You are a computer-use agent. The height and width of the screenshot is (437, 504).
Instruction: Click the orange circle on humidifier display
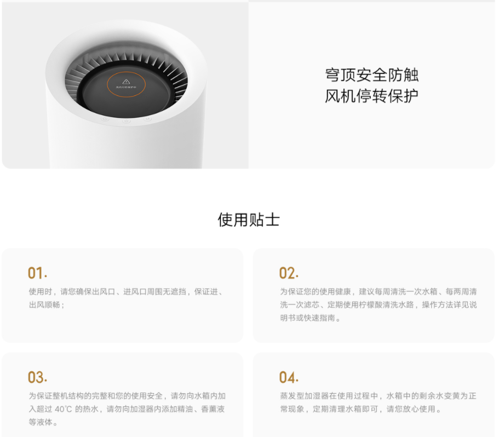coord(126,84)
